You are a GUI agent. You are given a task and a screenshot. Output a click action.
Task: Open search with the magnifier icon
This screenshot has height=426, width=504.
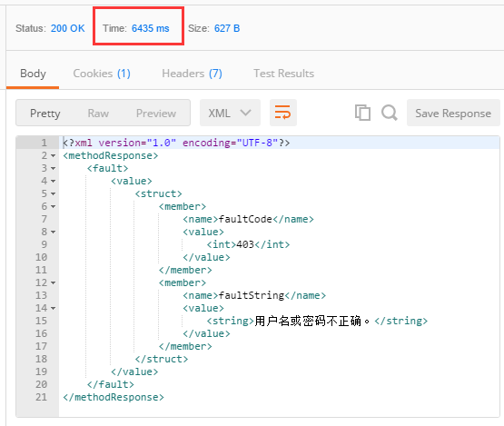[390, 113]
